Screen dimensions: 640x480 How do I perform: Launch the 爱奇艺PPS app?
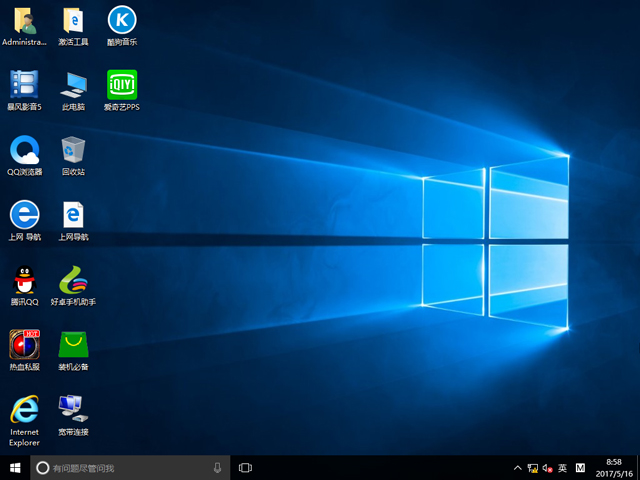[122, 85]
